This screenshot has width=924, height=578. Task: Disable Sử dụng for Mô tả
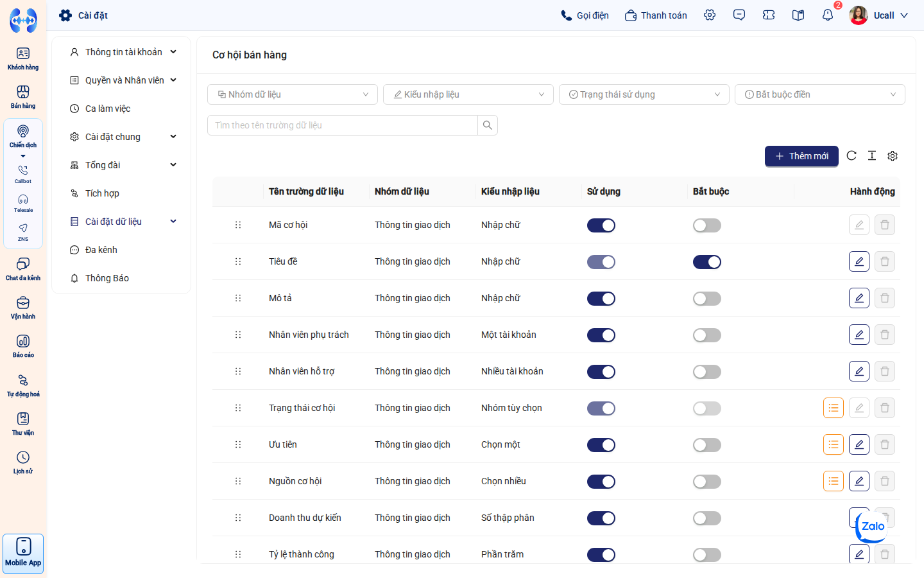tap(601, 299)
